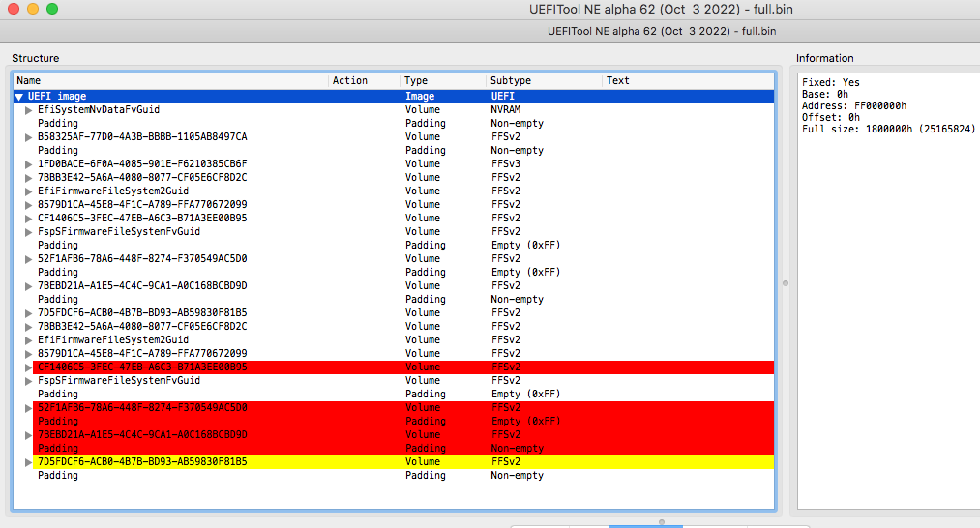Click the Image type cell in the UEFI image row
The image size is (980, 528).
pos(420,97)
